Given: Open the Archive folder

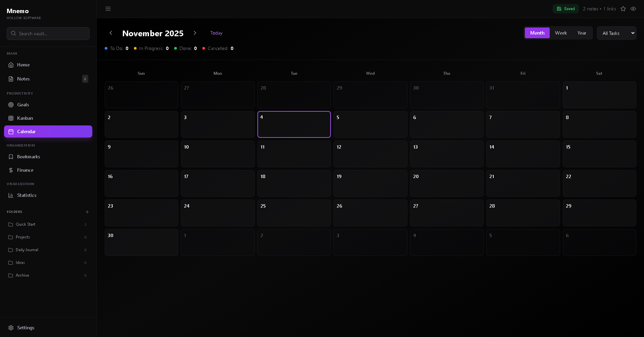Looking at the screenshot, I should (48, 275).
